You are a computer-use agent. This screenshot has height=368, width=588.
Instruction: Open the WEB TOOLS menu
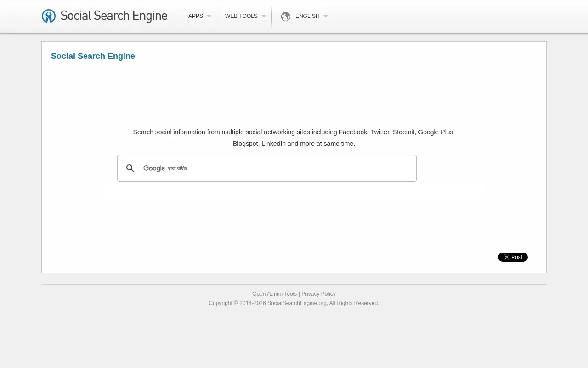coord(241,16)
